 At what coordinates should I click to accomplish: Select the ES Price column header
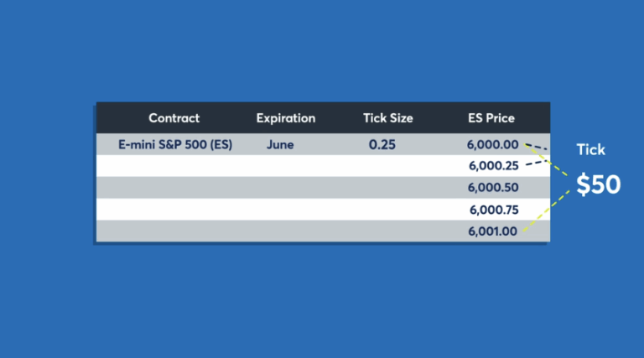491,118
